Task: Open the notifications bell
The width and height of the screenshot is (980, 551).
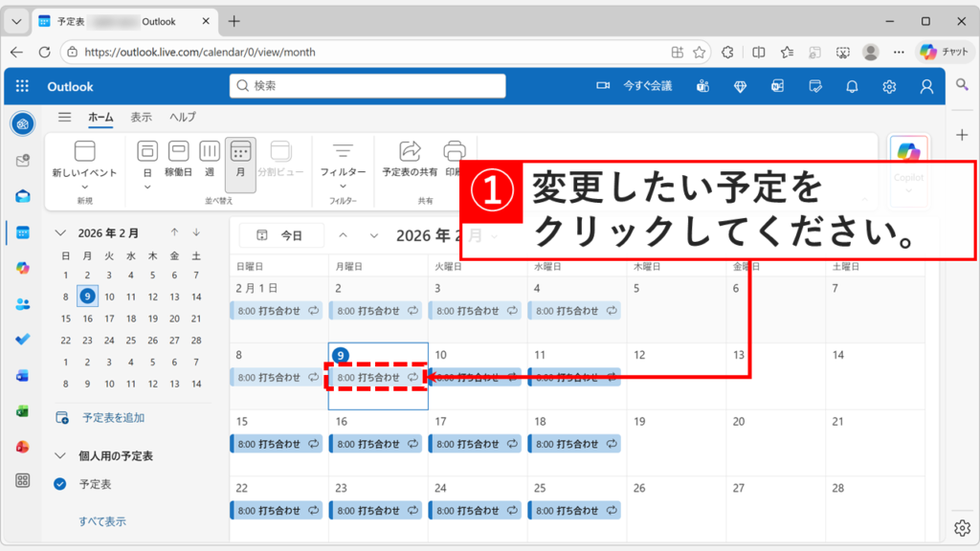Action: [852, 85]
